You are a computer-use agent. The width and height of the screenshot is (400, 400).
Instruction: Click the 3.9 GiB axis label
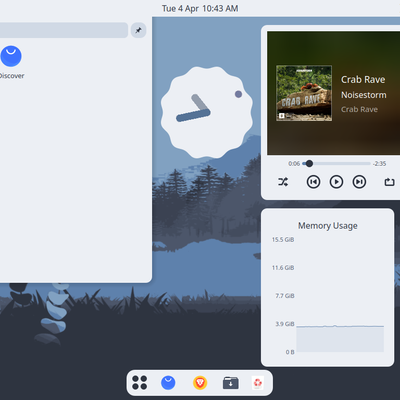285,324
